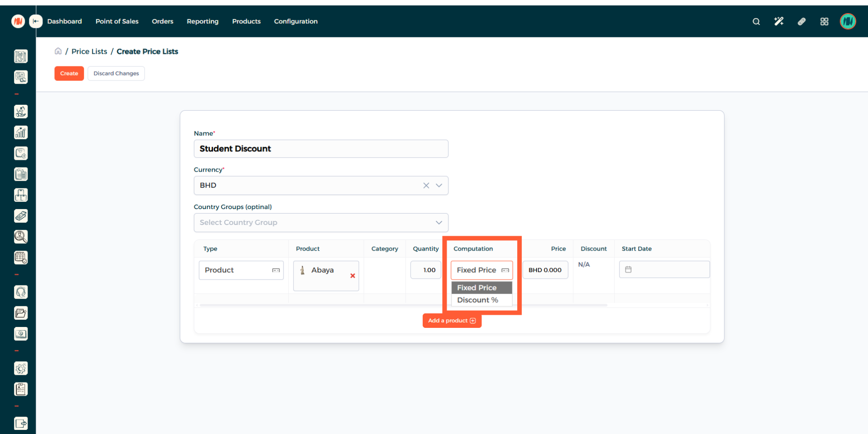
Task: Click the logout icon at sidebar bottom
Action: (21, 423)
